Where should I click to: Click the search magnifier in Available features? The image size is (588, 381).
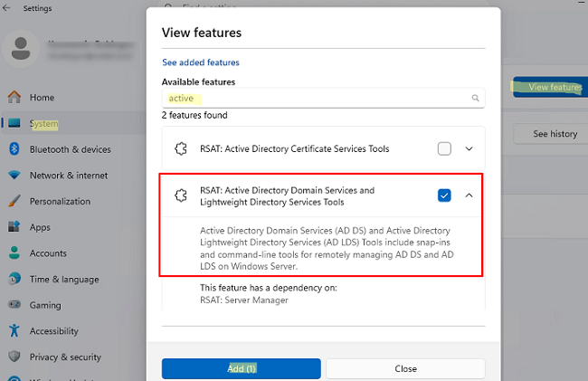click(475, 99)
